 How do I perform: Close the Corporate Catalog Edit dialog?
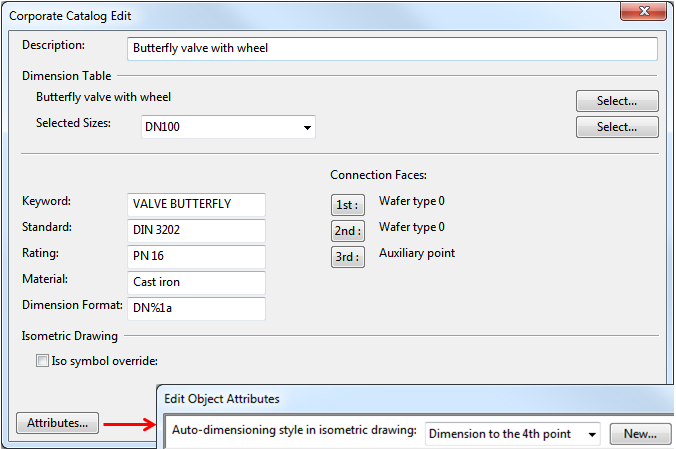[632, 12]
